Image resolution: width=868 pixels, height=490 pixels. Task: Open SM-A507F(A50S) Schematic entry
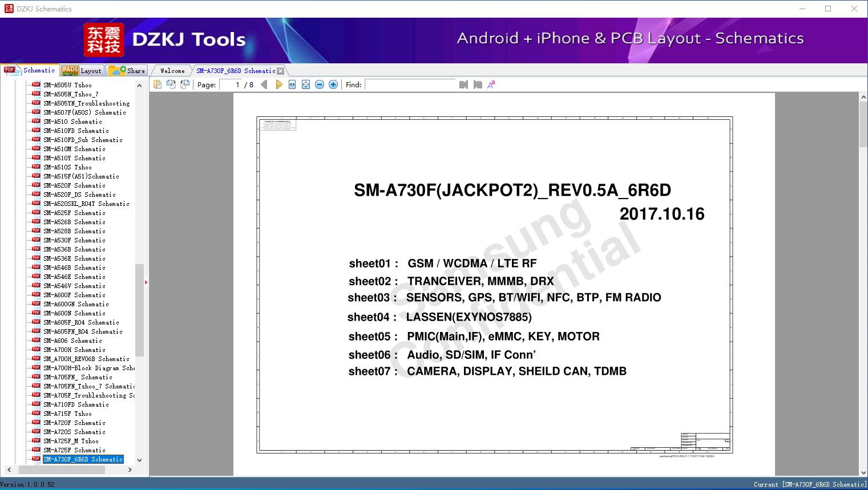tap(85, 112)
